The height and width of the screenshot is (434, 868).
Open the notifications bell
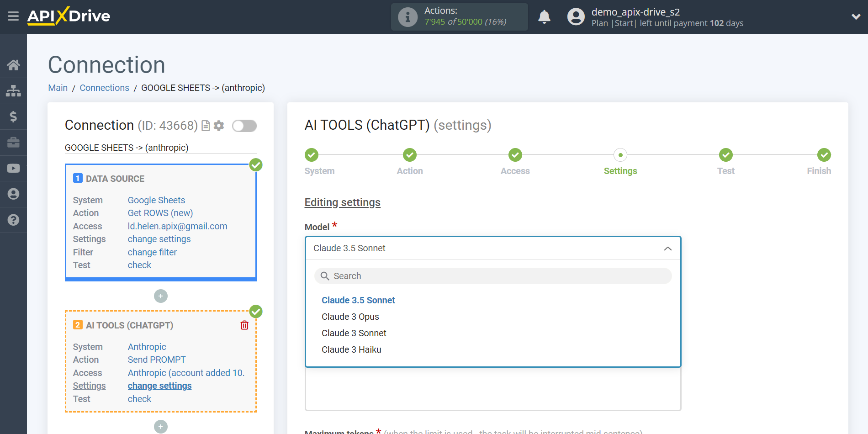544,17
